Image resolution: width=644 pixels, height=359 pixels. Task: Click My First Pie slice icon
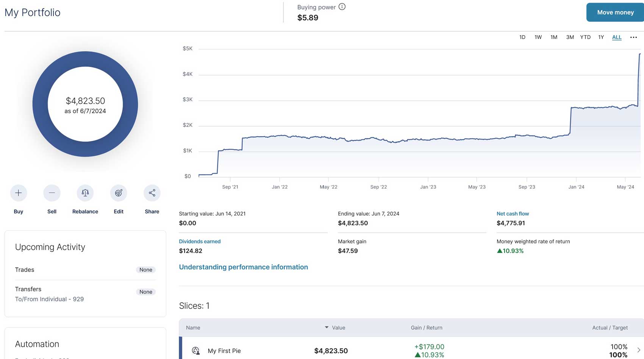[x=196, y=351]
